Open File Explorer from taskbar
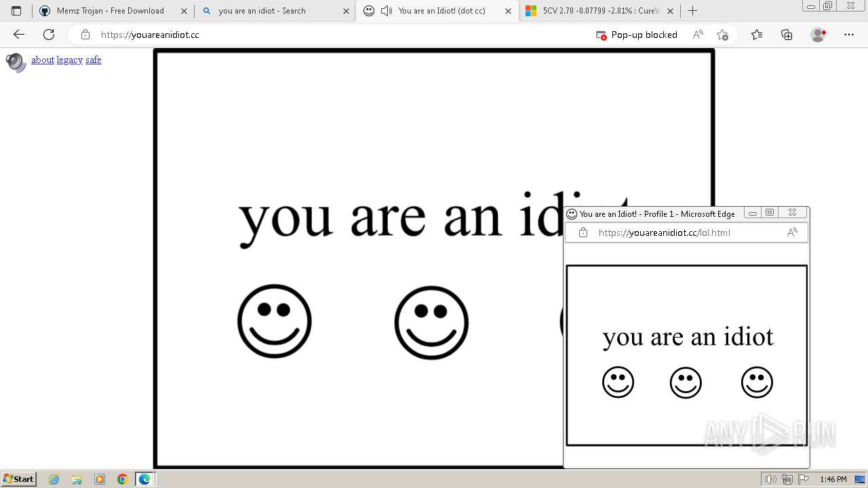The height and width of the screenshot is (488, 868). [77, 479]
